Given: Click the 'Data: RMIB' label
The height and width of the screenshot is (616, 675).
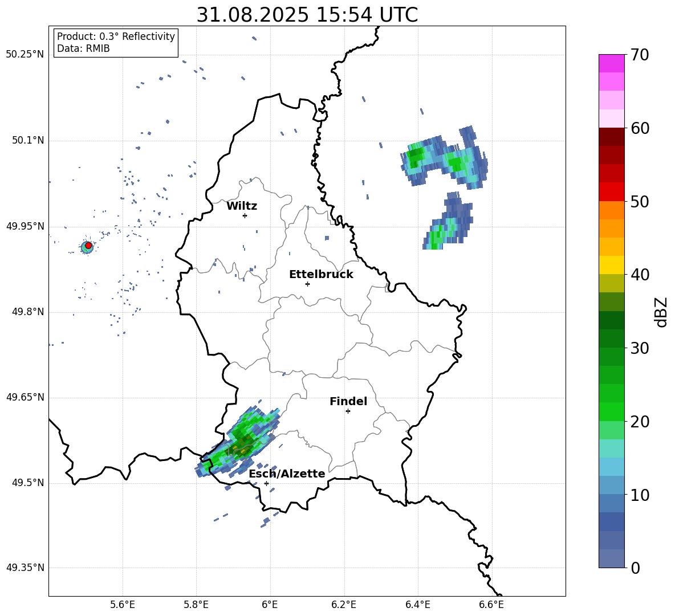Looking at the screenshot, I should pos(83,48).
